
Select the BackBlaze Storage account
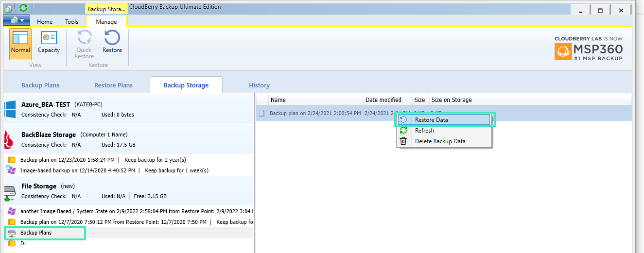tap(129, 139)
